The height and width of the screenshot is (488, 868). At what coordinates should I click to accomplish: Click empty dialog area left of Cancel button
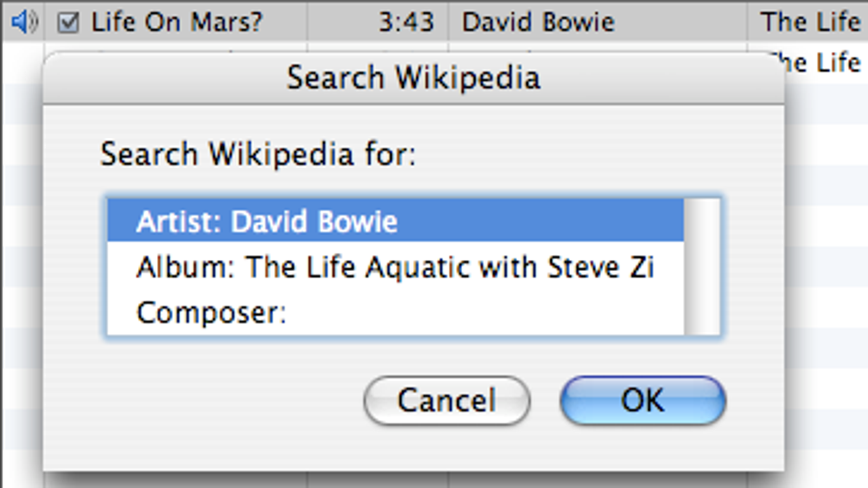tap(206, 400)
